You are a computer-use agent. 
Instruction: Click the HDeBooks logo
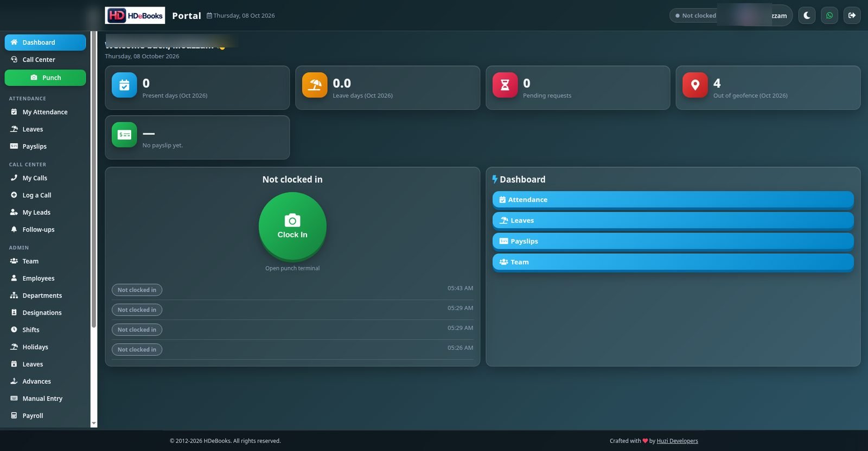pos(135,16)
